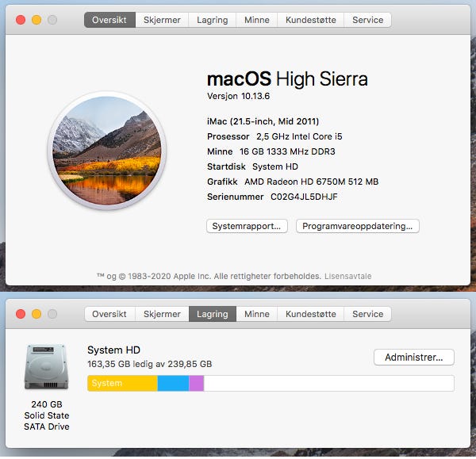476x459 pixels.
Task: Open Service tab in the upper window
Action: coord(367,20)
